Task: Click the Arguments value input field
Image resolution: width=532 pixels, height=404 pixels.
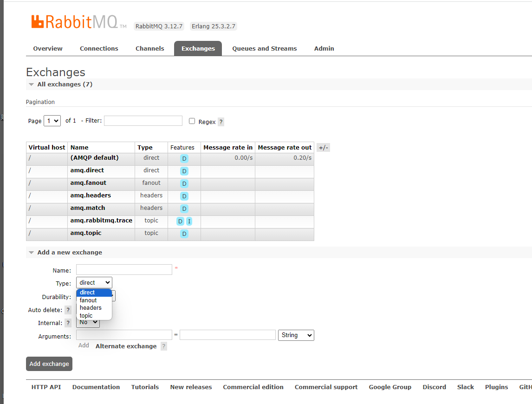Action: (227, 335)
